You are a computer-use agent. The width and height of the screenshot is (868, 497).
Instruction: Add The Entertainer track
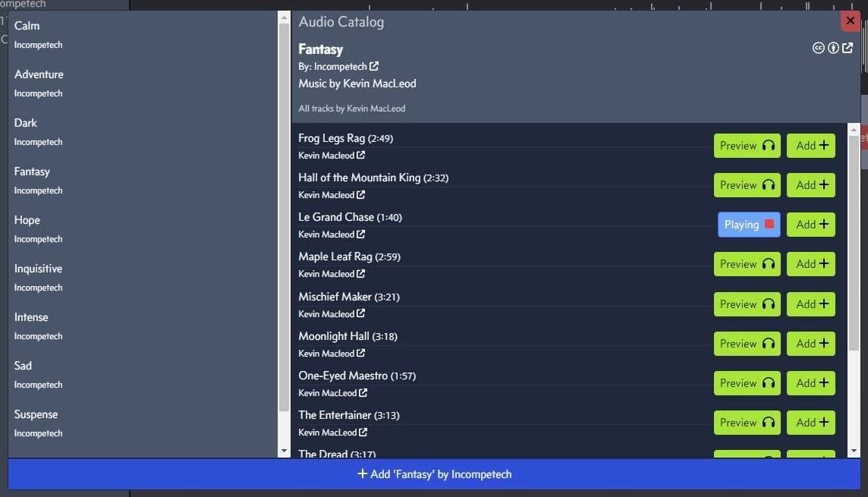click(x=811, y=423)
